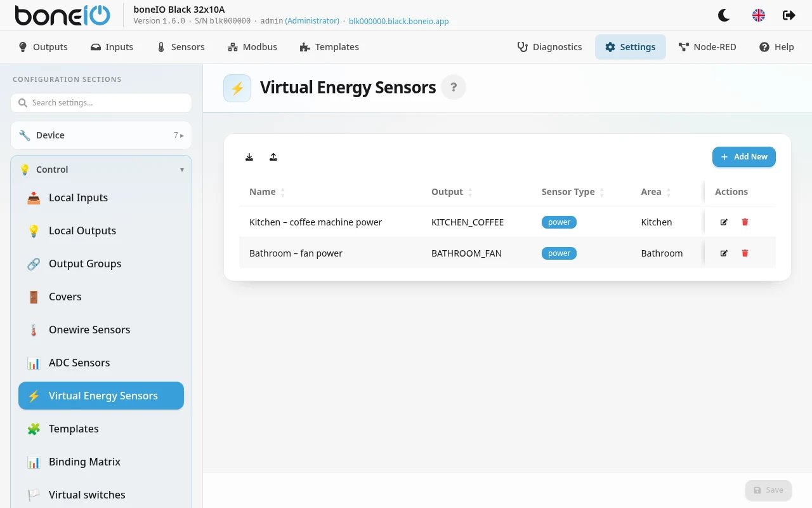Open Binding Matrix section

pos(101,462)
